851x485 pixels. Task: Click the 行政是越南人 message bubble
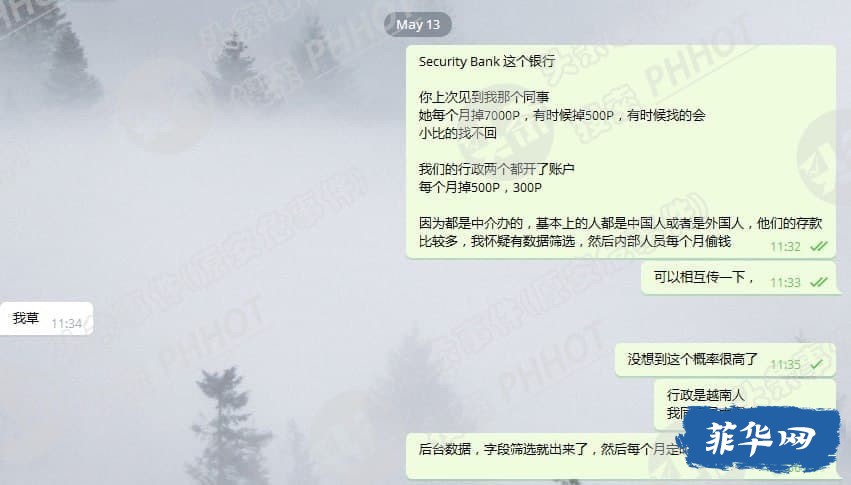pos(745,404)
